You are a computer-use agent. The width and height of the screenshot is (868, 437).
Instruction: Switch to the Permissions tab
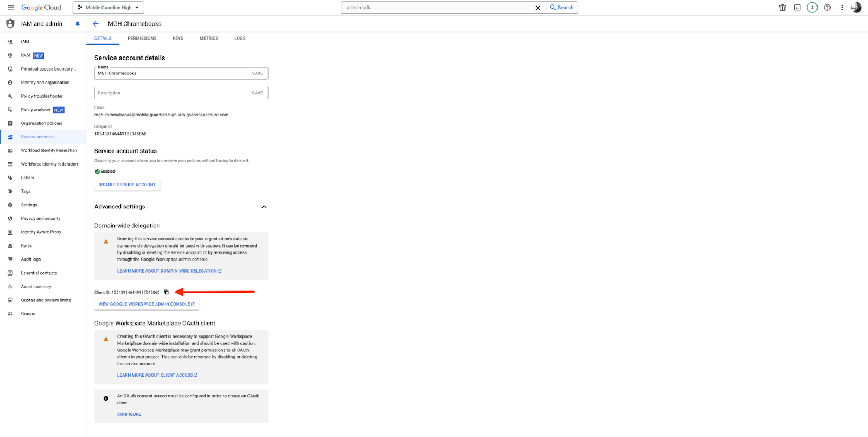[142, 39]
